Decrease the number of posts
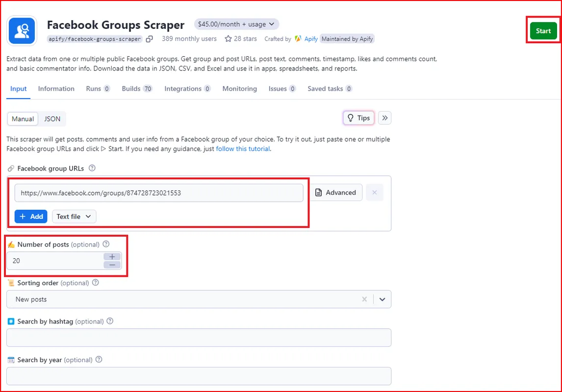Screen dimensions: 562x392 click(112, 265)
